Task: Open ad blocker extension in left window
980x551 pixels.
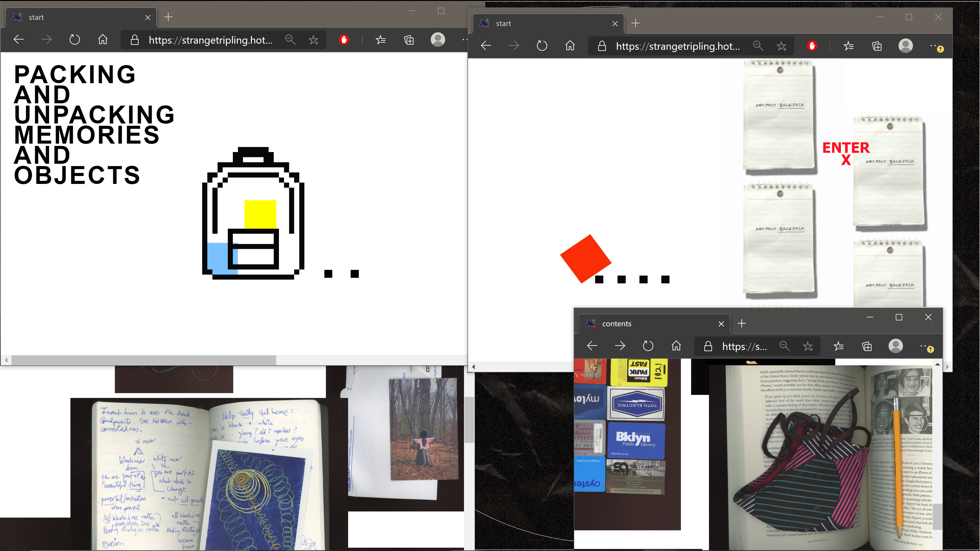Action: [344, 40]
